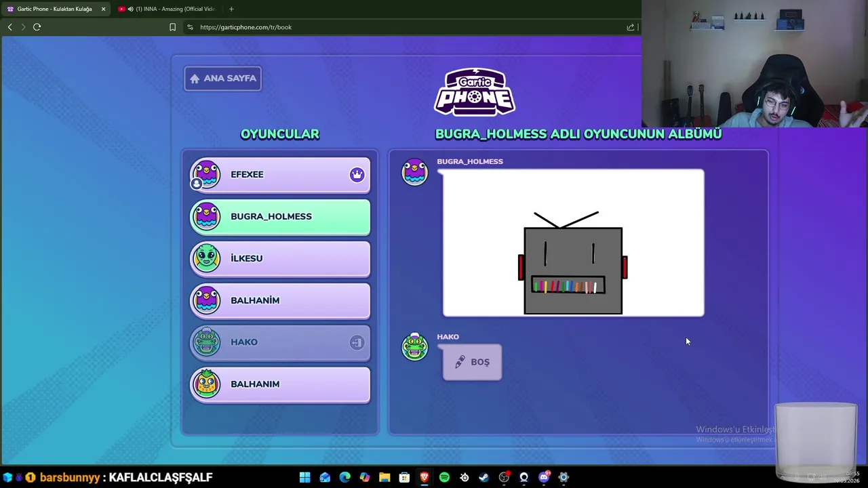Select player BALHANIM with pineapple avatar
This screenshot has width=868, height=488.
(x=280, y=384)
